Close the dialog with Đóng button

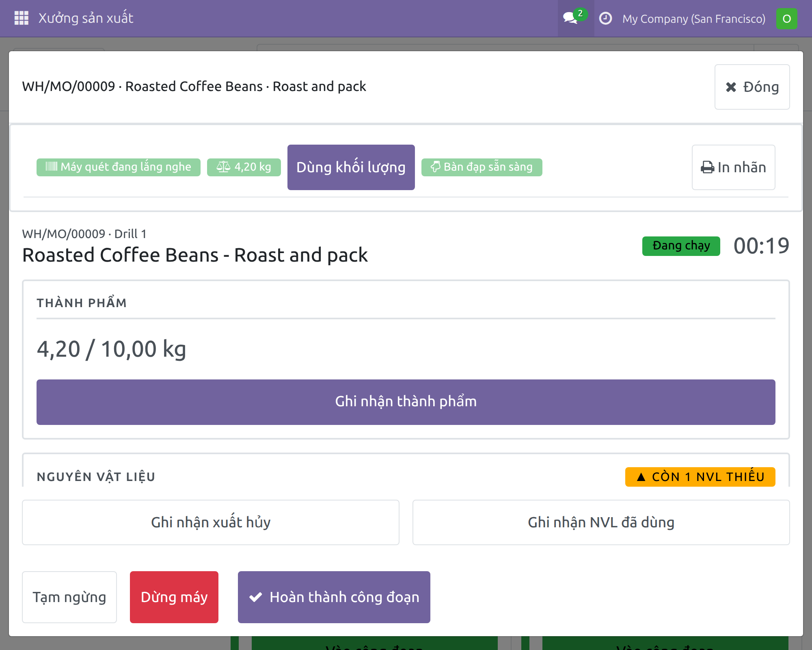[x=752, y=87]
